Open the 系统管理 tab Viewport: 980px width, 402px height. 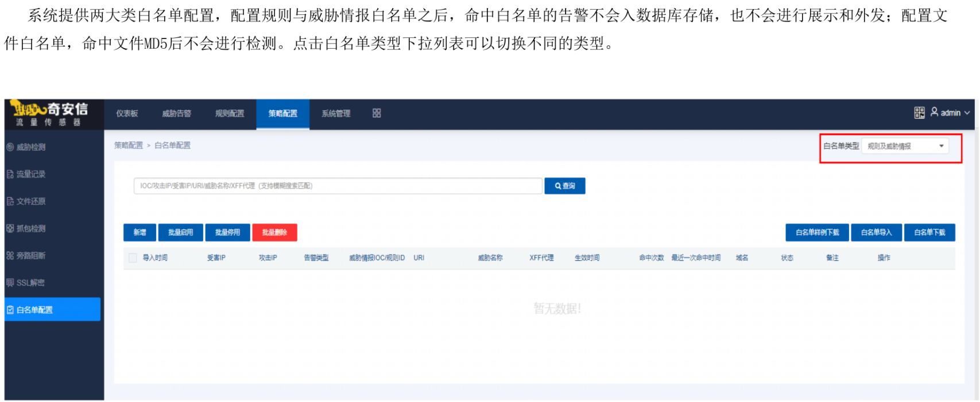click(336, 114)
